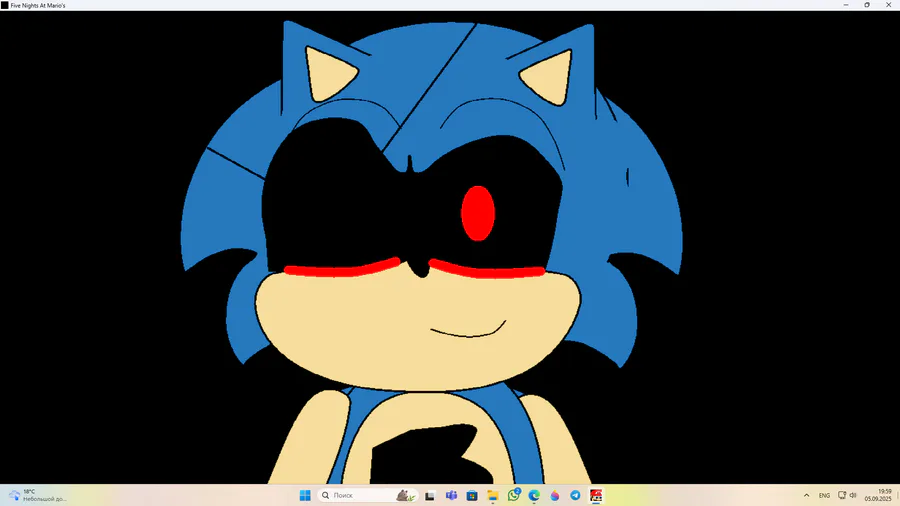Open Microsoft Store from the taskbar
Image resolution: width=900 pixels, height=506 pixels.
click(472, 495)
